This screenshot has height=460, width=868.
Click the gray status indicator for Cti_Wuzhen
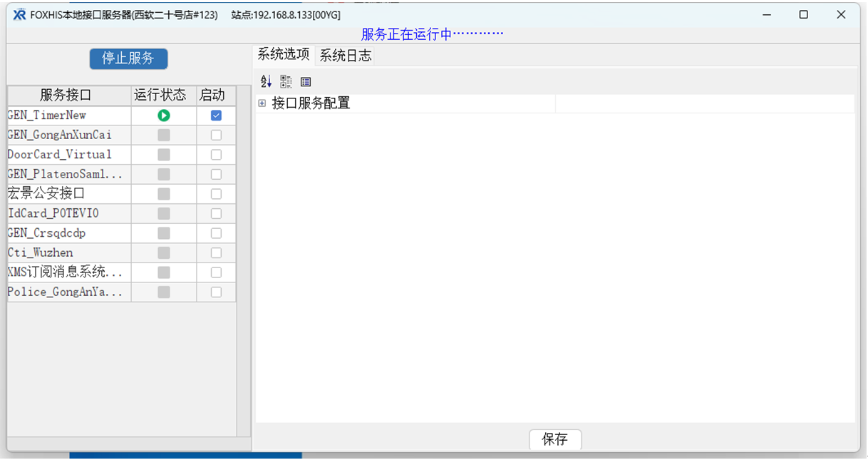coord(162,252)
